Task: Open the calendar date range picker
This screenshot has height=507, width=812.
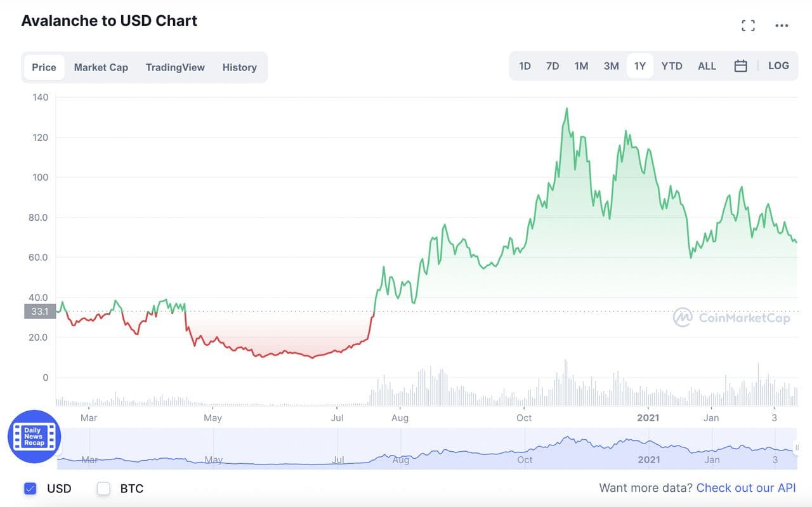Action: point(740,66)
